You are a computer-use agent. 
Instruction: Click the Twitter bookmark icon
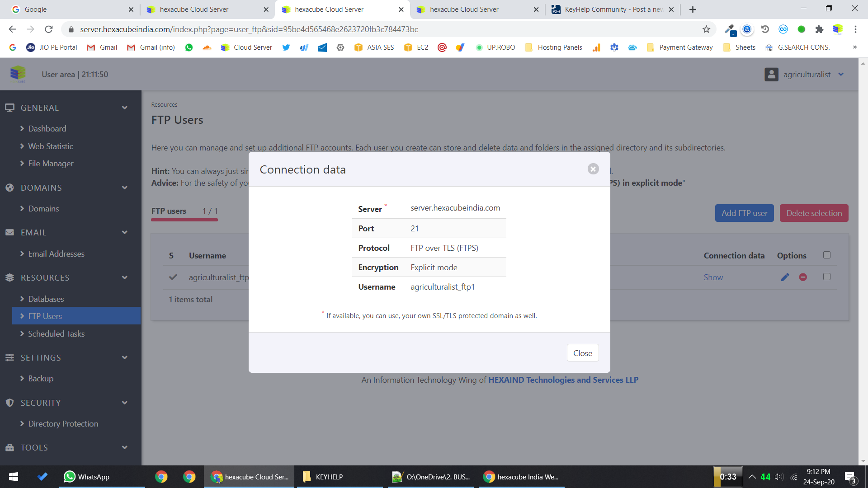tap(286, 47)
